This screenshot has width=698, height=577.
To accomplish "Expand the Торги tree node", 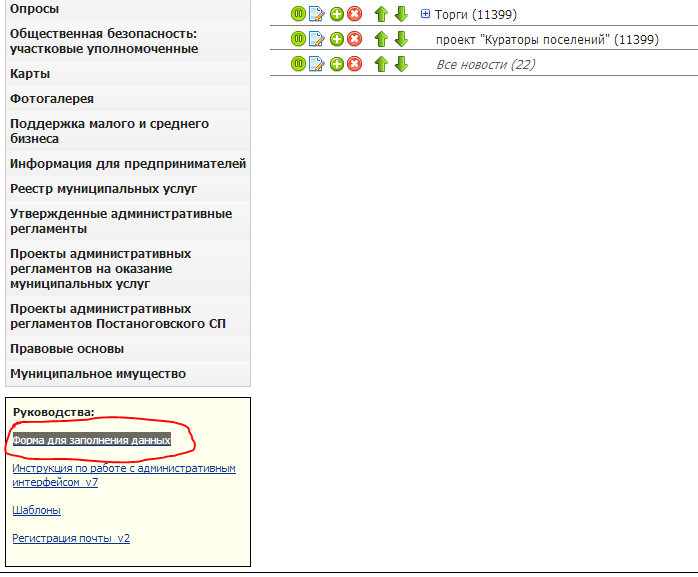I will pyautogui.click(x=425, y=14).
